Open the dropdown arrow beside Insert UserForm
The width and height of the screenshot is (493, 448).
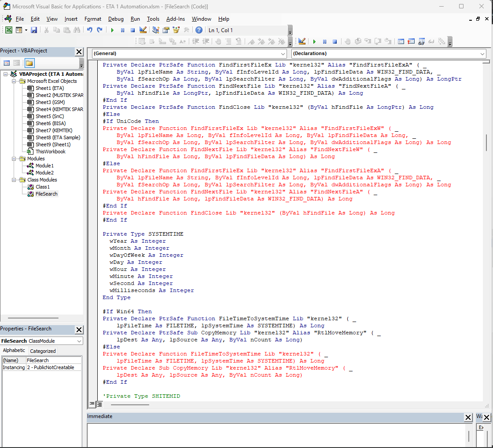[x=26, y=30]
